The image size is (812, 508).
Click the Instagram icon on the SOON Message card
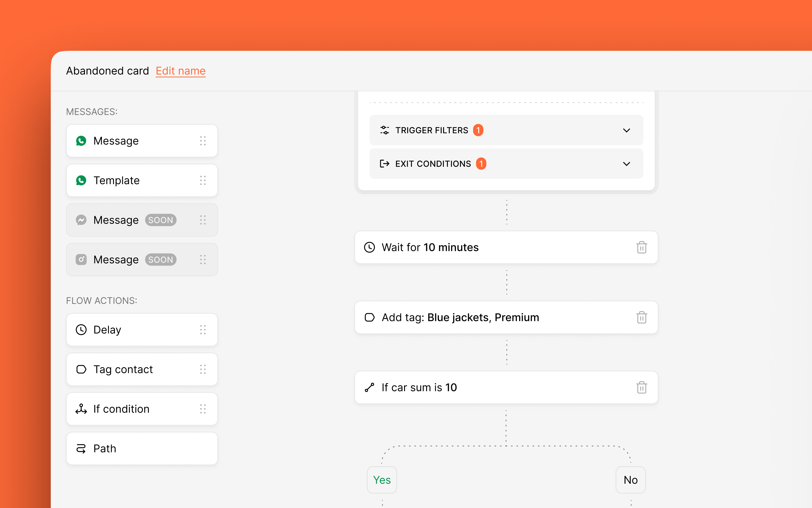coord(81,260)
